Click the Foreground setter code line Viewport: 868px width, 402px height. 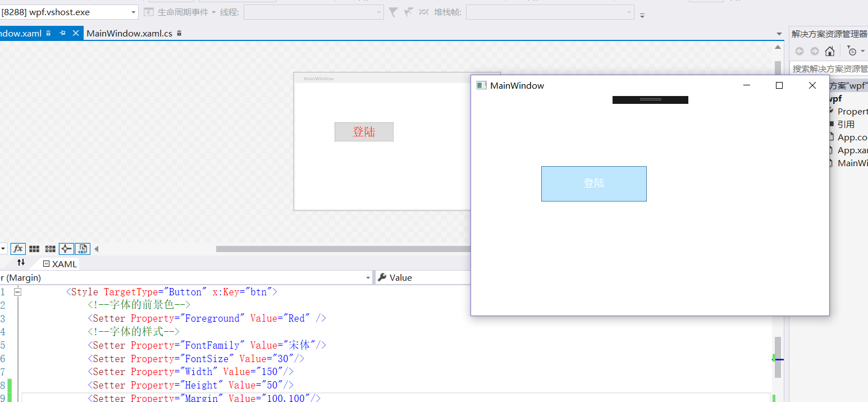point(207,318)
